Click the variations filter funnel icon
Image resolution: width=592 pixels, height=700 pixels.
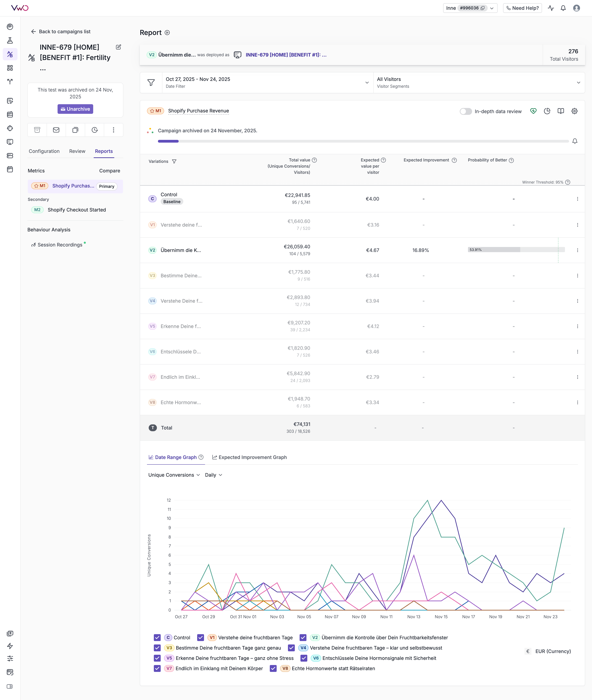(x=174, y=161)
